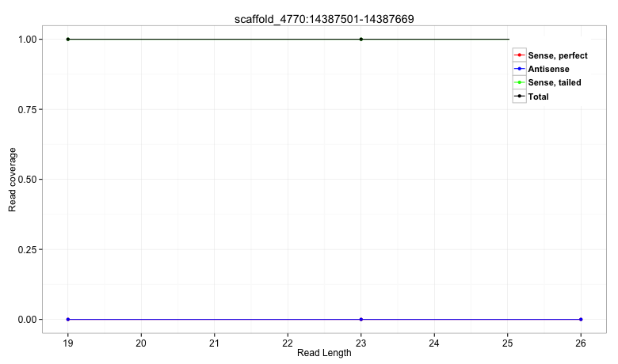Click the red Sense, perfect legend marker
This screenshot has width=618, height=364.
[x=520, y=55]
